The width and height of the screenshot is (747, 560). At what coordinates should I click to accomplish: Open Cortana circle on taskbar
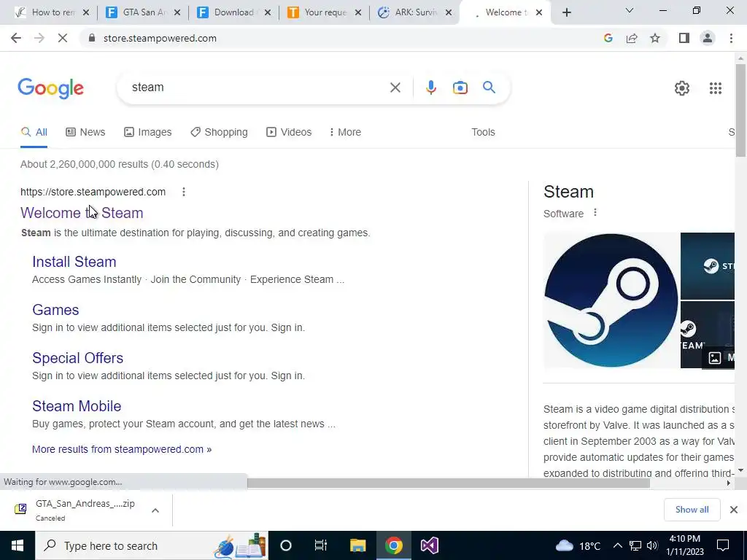(x=286, y=545)
